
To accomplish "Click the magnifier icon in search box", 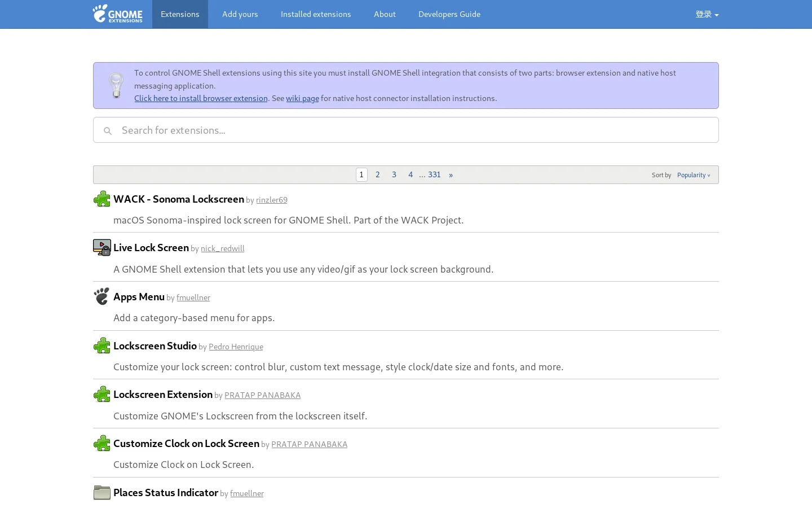I will click(107, 131).
